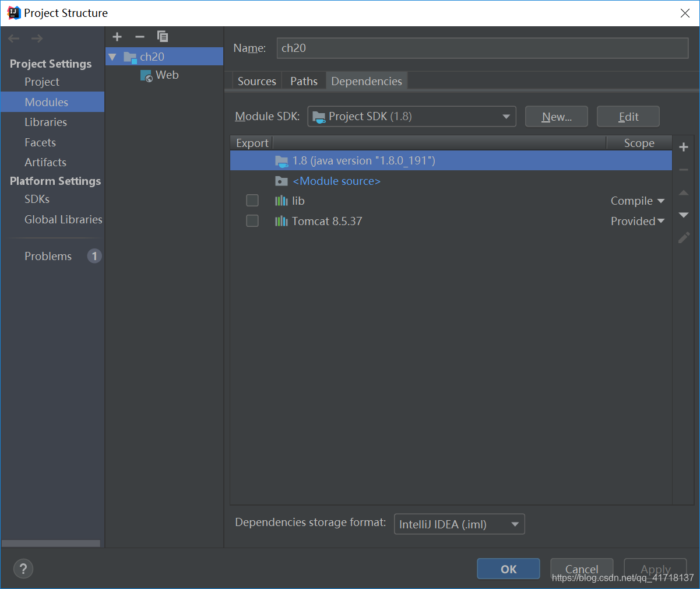This screenshot has width=700, height=589.
Task: Click the Scope column header
Action: [x=639, y=143]
